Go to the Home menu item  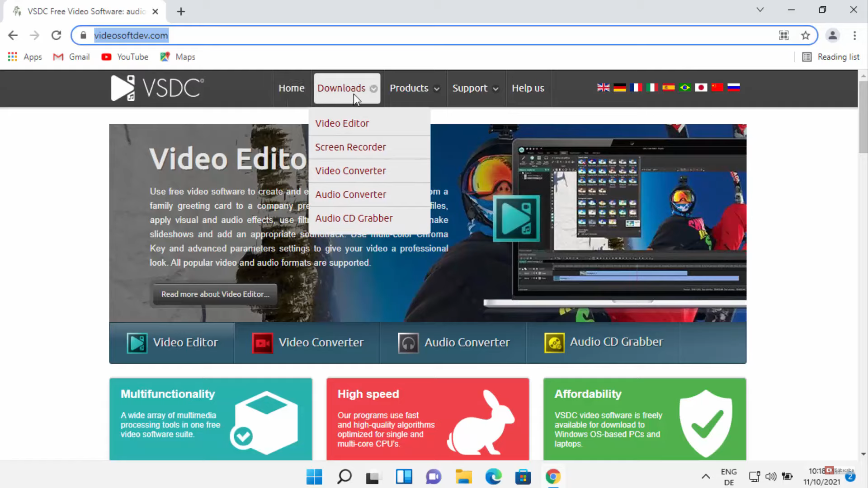291,88
